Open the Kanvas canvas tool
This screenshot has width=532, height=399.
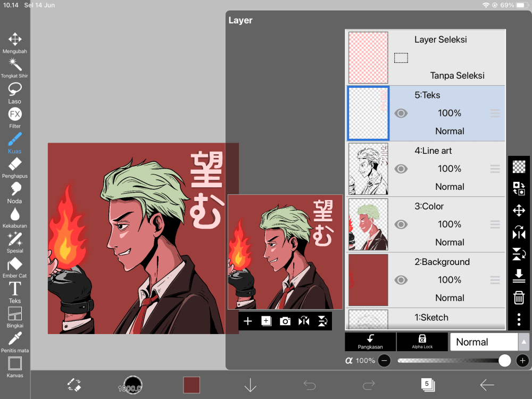click(x=14, y=367)
